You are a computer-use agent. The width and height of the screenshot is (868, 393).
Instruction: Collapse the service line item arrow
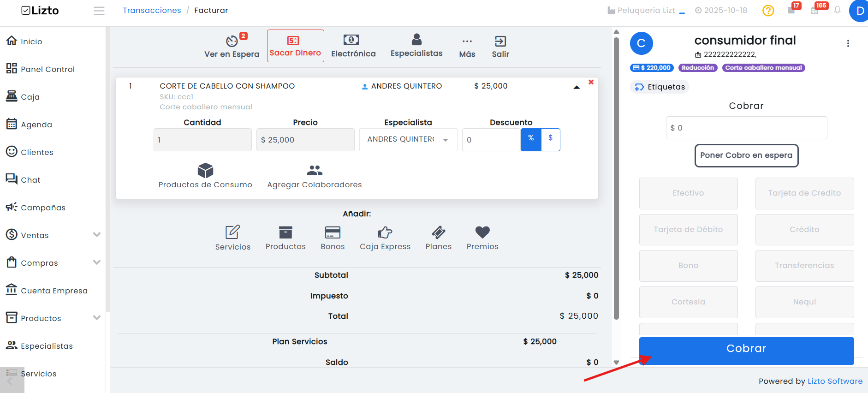click(577, 87)
